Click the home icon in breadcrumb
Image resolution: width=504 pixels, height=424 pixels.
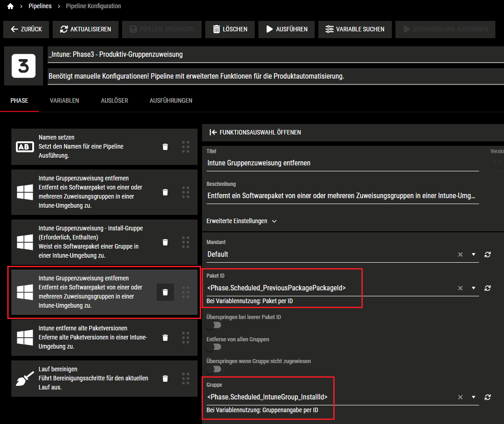coord(10,6)
